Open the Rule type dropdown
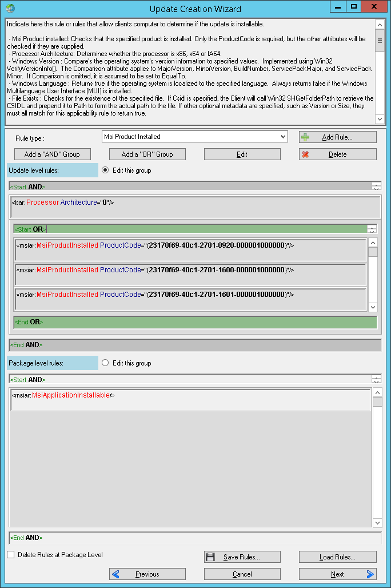 click(194, 137)
